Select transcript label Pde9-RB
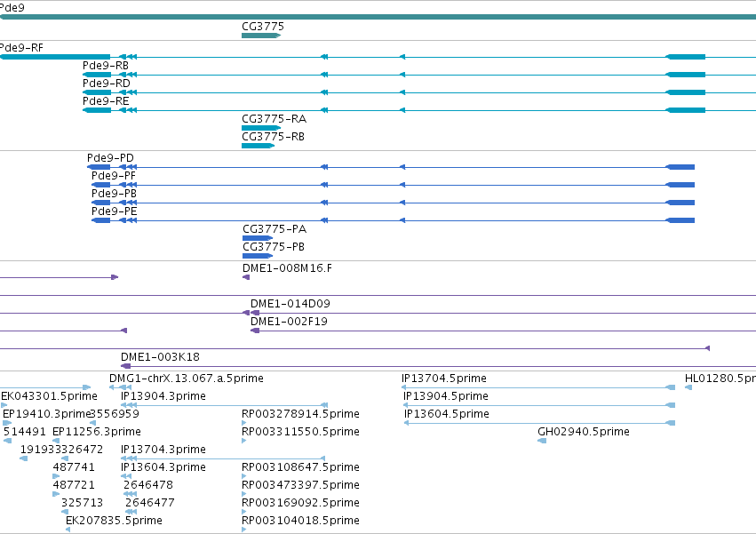This screenshot has height=534, width=756. [x=106, y=65]
